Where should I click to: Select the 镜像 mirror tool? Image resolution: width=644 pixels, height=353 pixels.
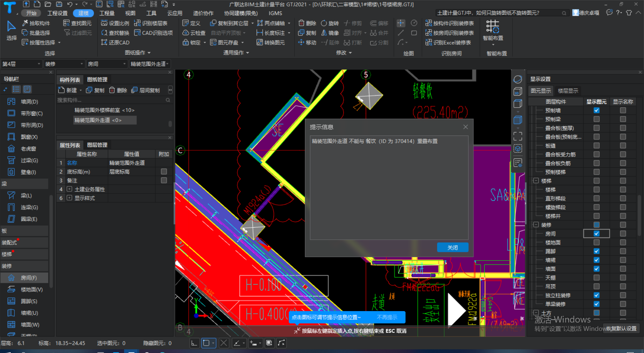tap(330, 33)
